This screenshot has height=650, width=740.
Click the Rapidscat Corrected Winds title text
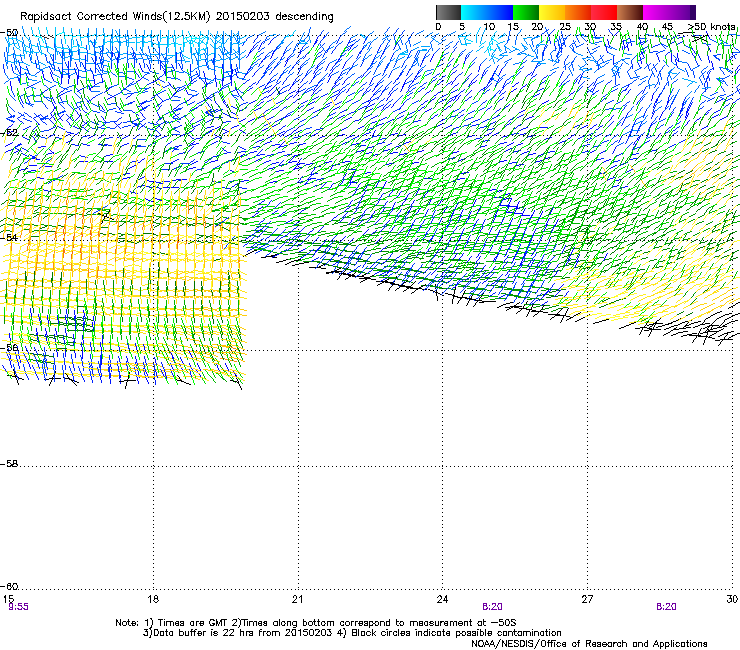[x=177, y=17]
